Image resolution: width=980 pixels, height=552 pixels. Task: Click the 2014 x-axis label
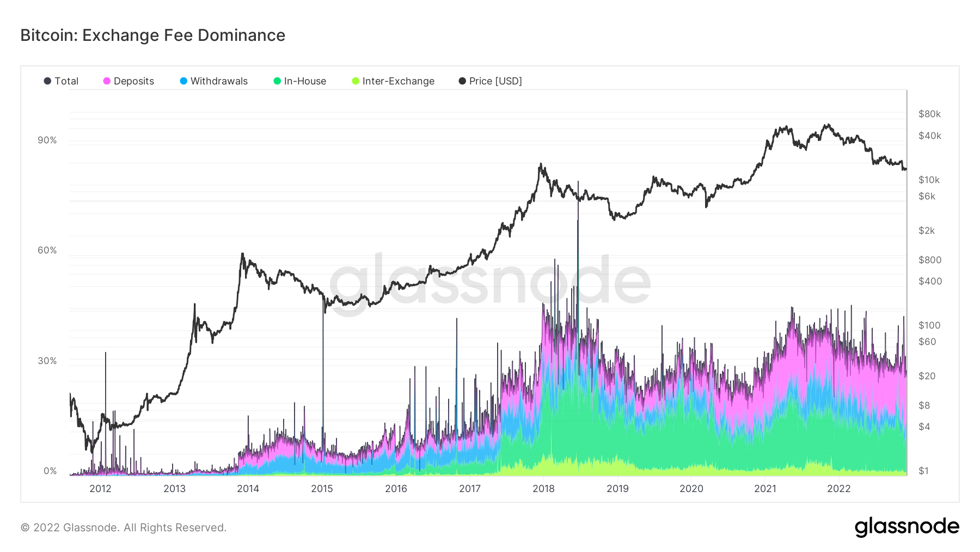(x=248, y=489)
